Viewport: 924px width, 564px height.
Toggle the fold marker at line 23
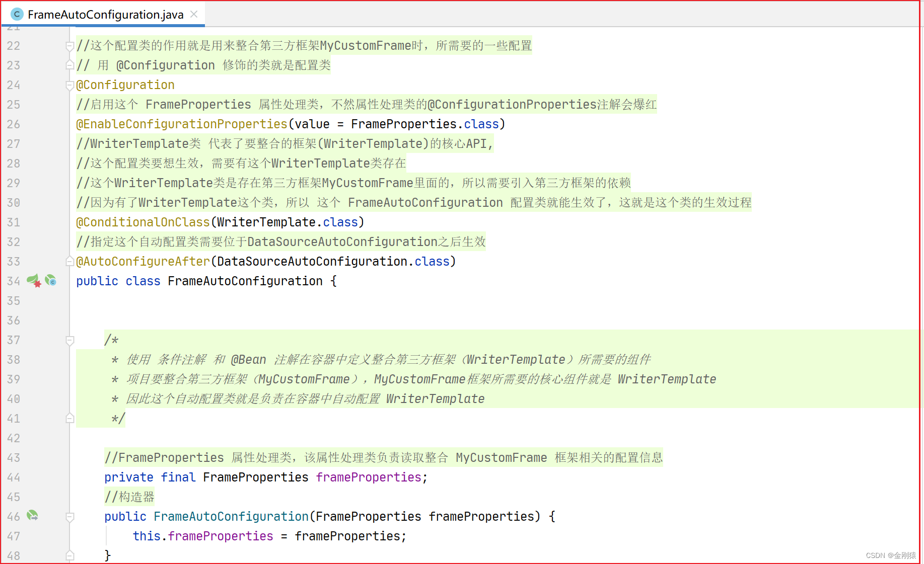tap(70, 65)
